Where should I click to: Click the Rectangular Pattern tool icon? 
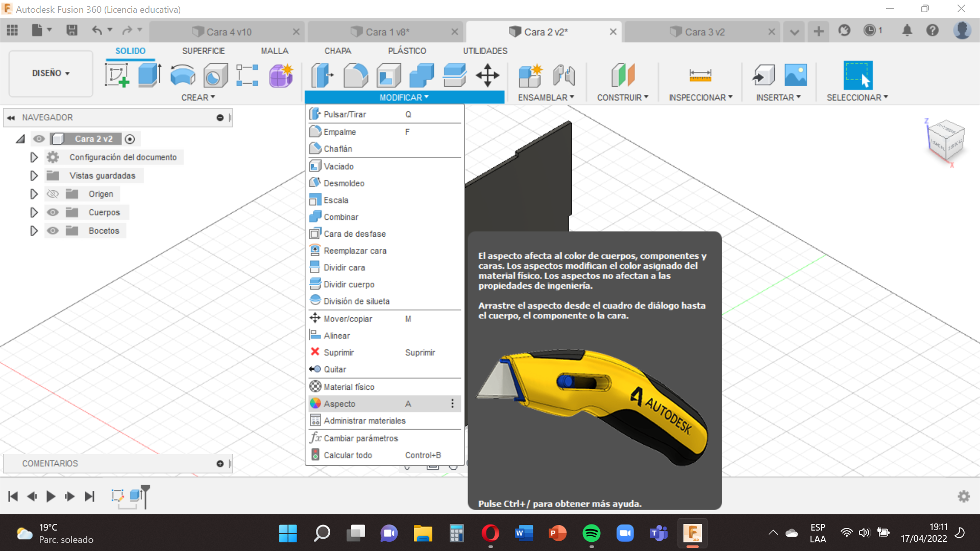pos(248,76)
